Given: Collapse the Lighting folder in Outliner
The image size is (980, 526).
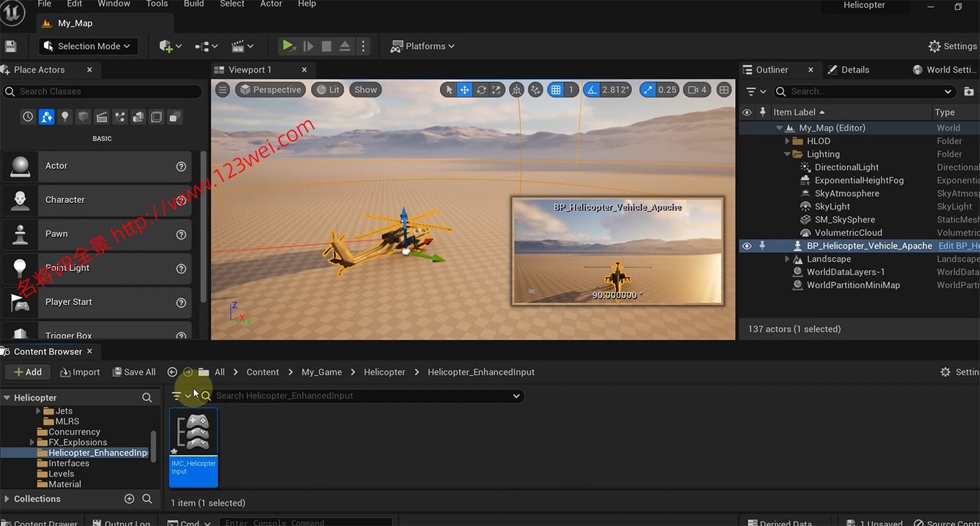Looking at the screenshot, I should click(787, 154).
